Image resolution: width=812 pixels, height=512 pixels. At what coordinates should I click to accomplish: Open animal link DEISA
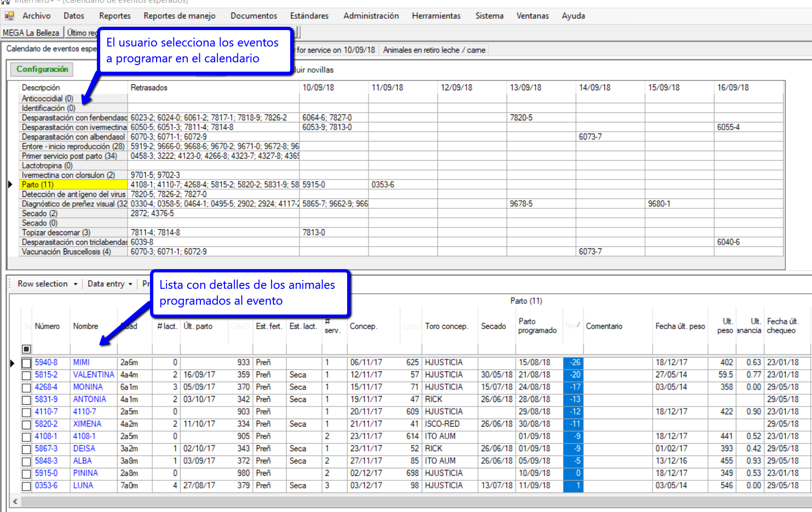[84, 449]
